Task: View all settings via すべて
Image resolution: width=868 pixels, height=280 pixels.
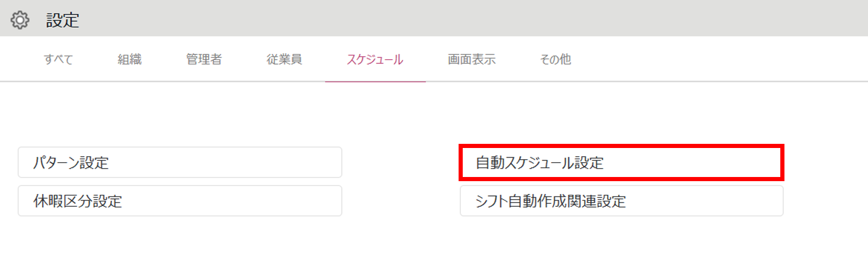Action: (x=59, y=59)
